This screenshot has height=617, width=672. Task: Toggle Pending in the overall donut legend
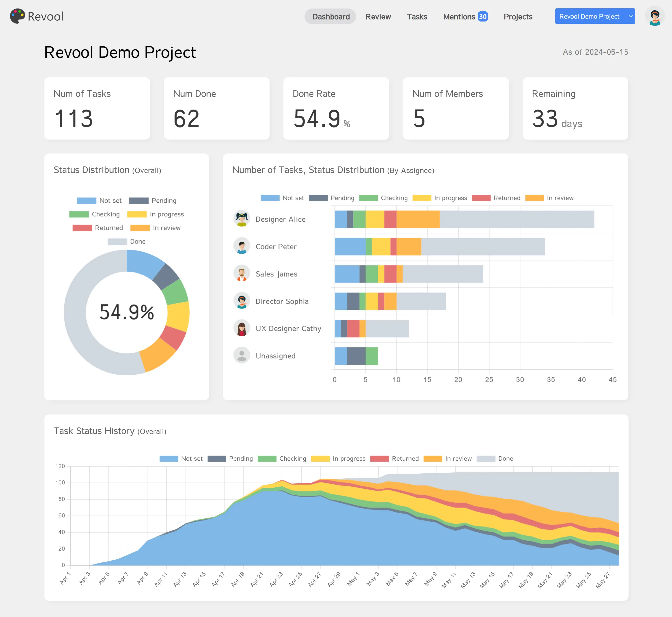point(153,201)
